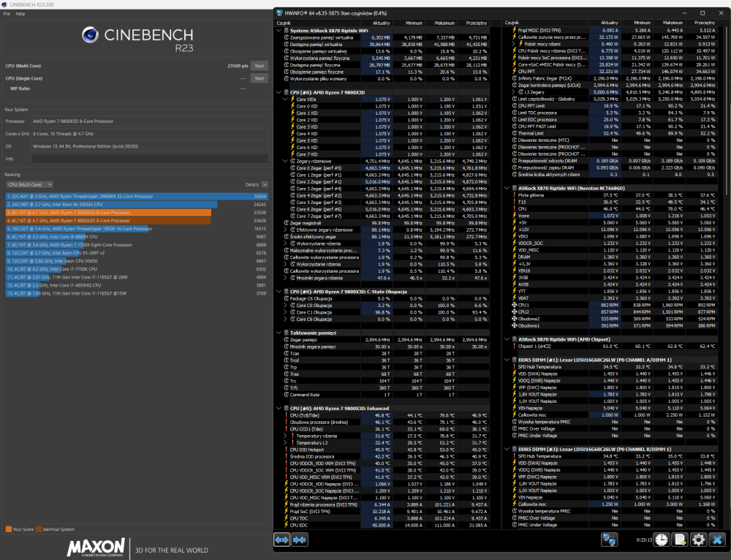The image size is (731, 560).
Task: Click the expand columns double-arrow icon
Action: pos(281,540)
